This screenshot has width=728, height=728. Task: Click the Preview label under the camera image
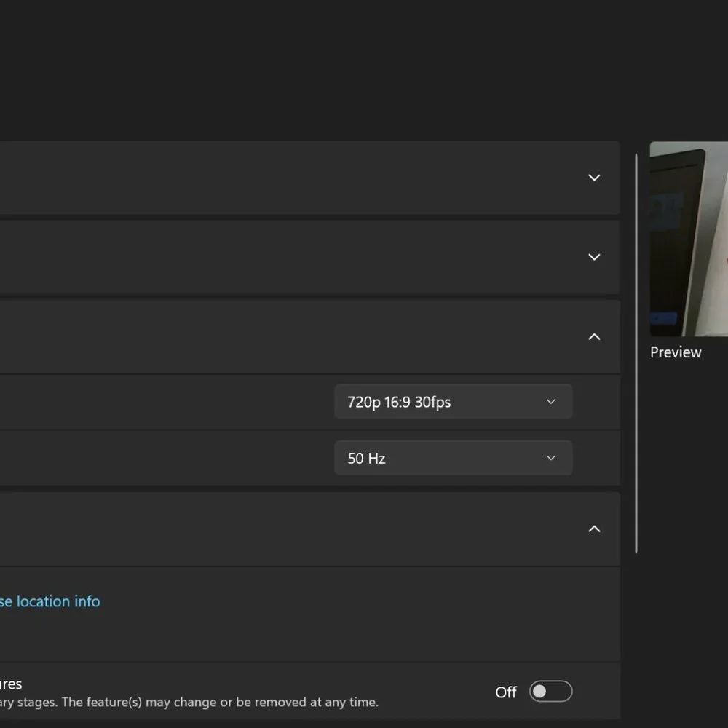click(676, 352)
